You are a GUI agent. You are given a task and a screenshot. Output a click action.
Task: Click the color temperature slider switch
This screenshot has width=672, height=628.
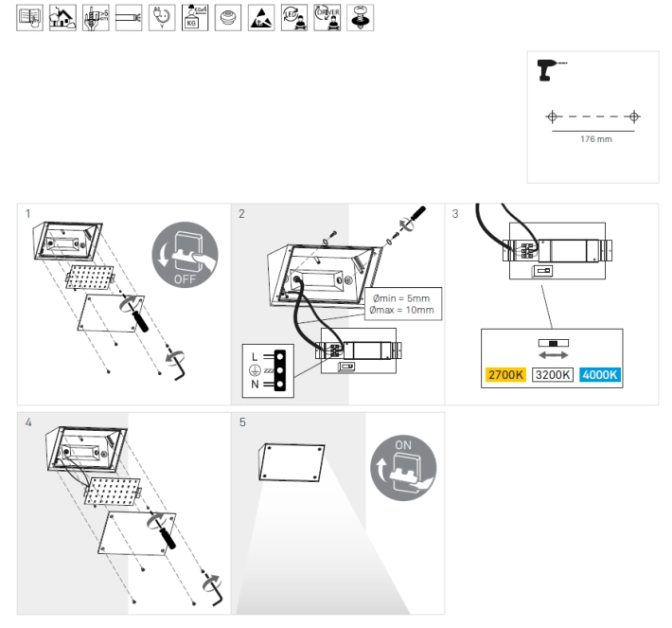pos(554,343)
